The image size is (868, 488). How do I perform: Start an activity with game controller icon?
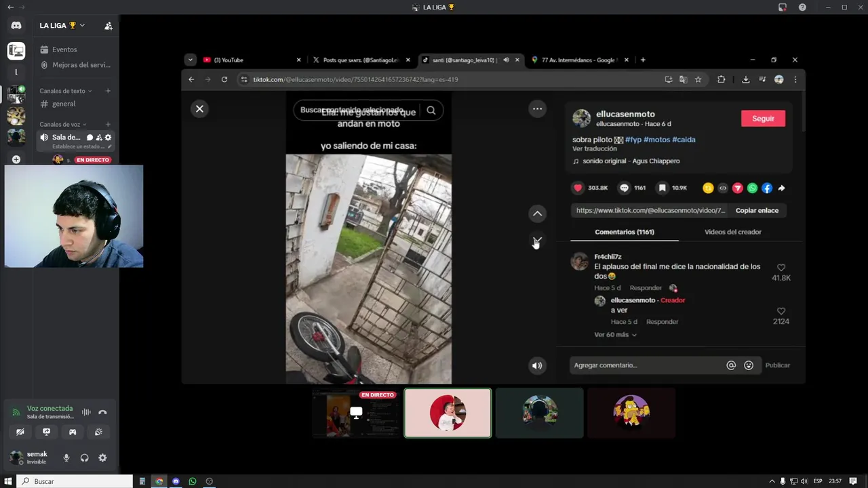point(73,432)
